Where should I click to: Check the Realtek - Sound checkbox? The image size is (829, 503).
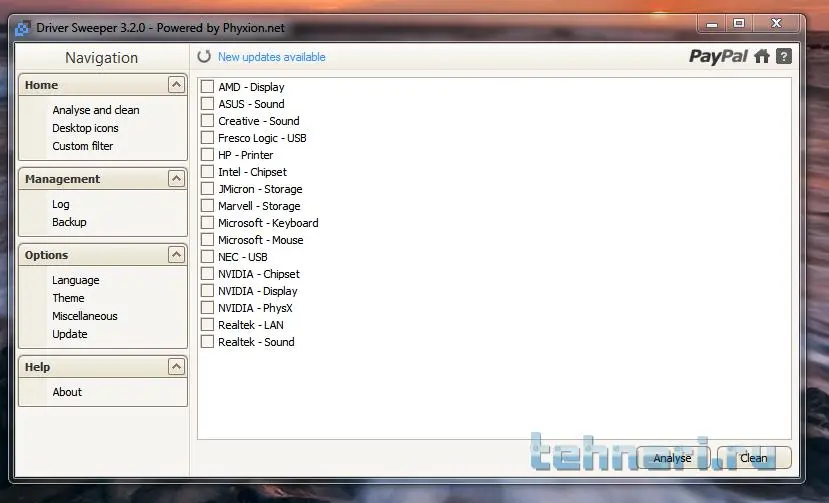click(207, 341)
